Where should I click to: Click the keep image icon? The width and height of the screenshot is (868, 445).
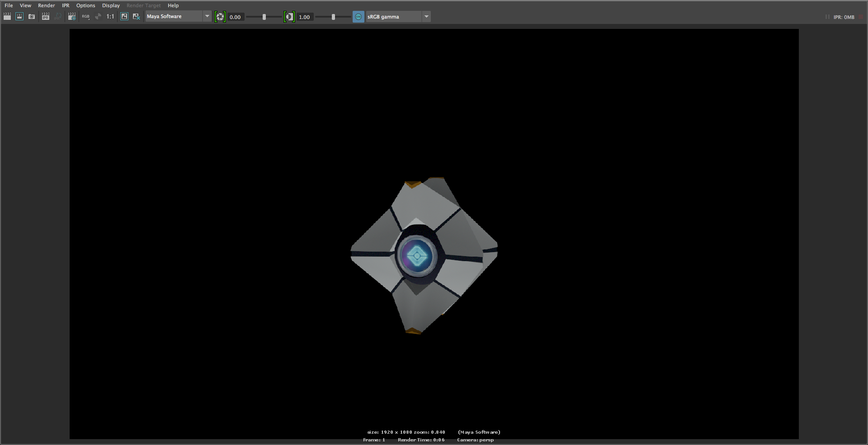(124, 17)
